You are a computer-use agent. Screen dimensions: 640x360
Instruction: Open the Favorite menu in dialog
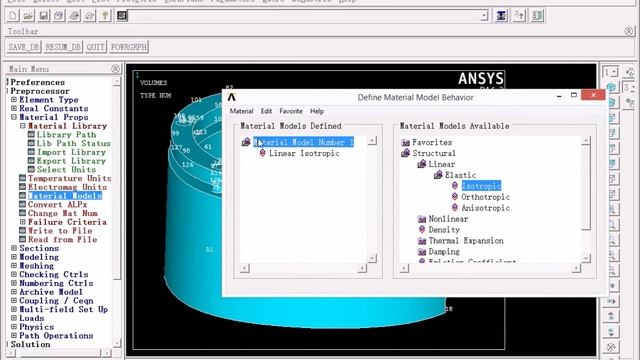[x=291, y=111]
